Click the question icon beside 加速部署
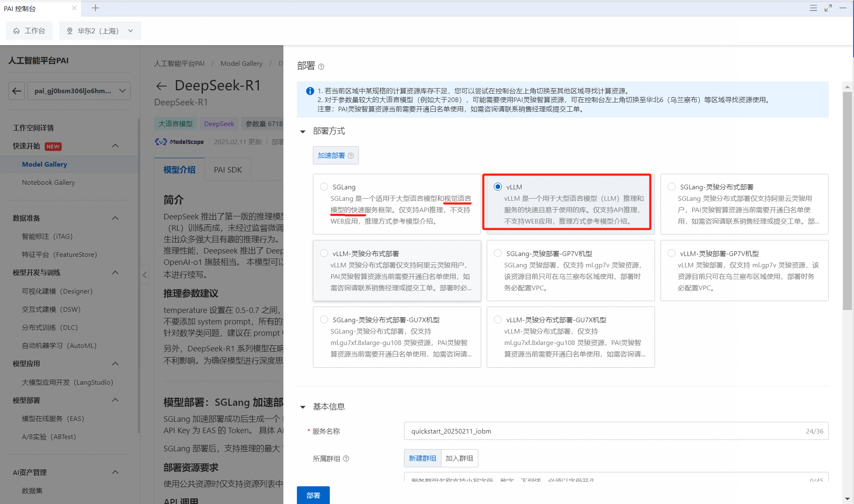The height and width of the screenshot is (504, 854). click(350, 156)
